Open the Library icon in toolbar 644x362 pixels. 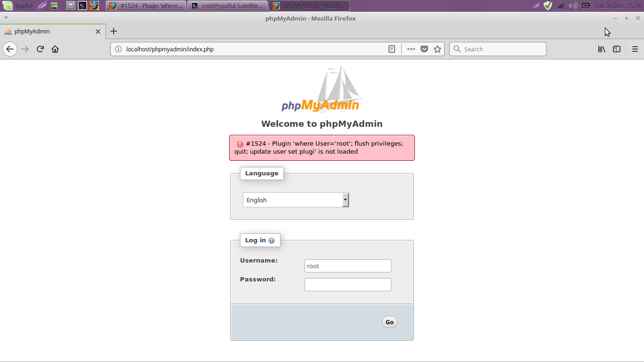[602, 49]
